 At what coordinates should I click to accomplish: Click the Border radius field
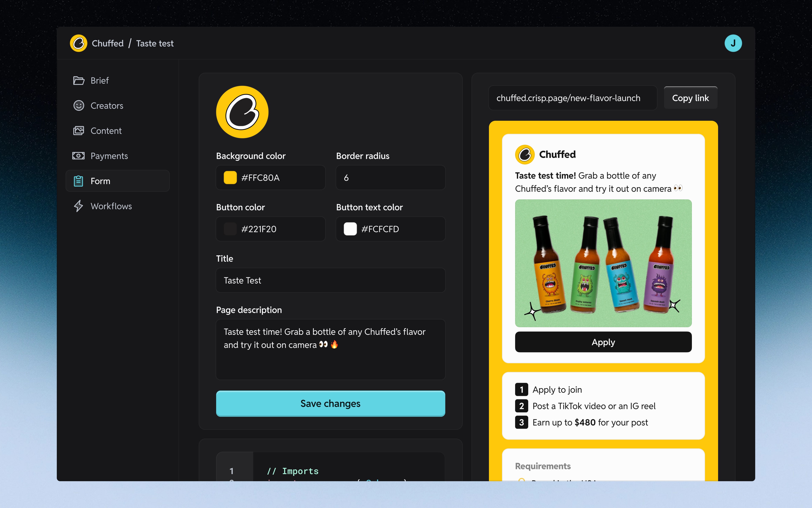391,178
